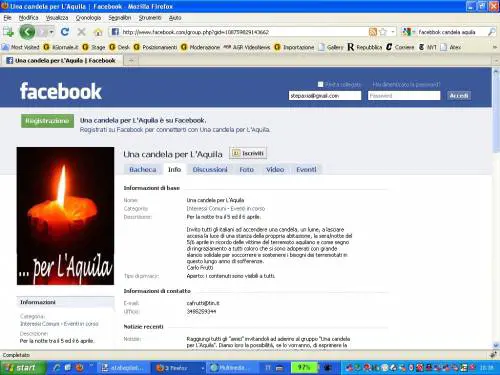Focus the Password login field
The height and width of the screenshot is (375, 500).
point(404,96)
